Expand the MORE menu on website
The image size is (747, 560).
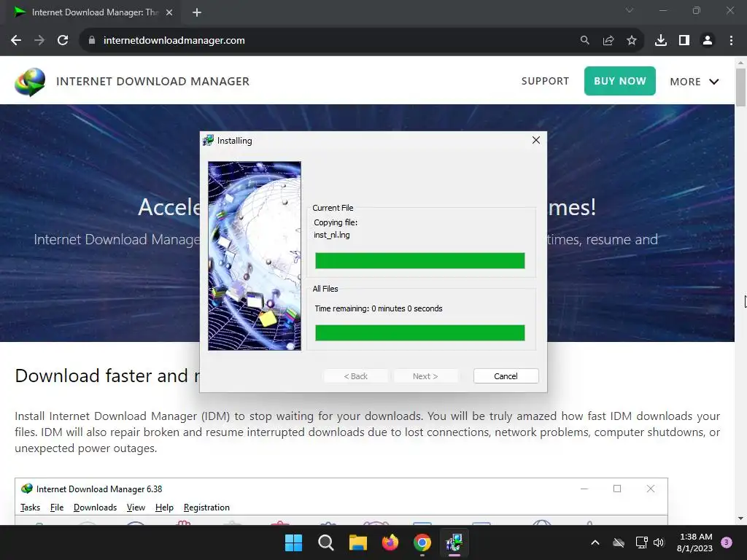pos(694,82)
